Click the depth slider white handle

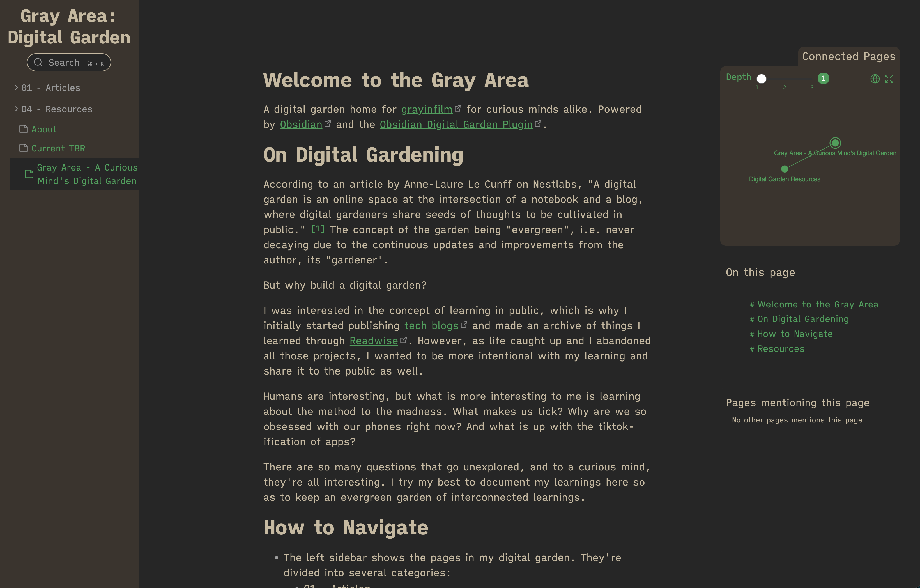tap(762, 79)
